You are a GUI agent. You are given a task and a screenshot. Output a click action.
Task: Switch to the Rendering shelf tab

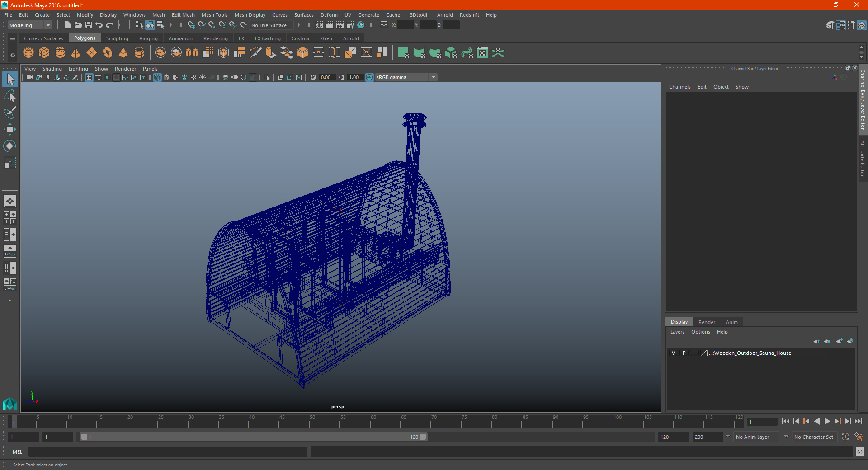pos(216,38)
